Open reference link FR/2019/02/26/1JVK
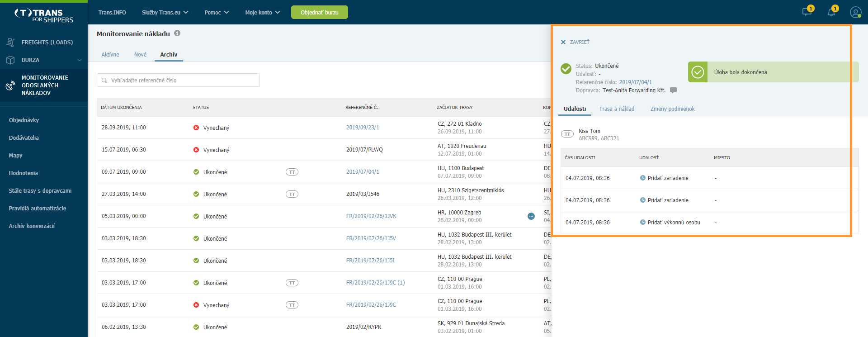Viewport: 868px width, 337px height. click(x=371, y=216)
